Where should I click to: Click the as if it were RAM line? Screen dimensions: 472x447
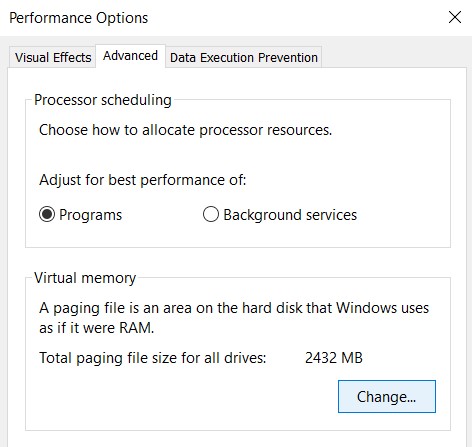[x=97, y=328]
